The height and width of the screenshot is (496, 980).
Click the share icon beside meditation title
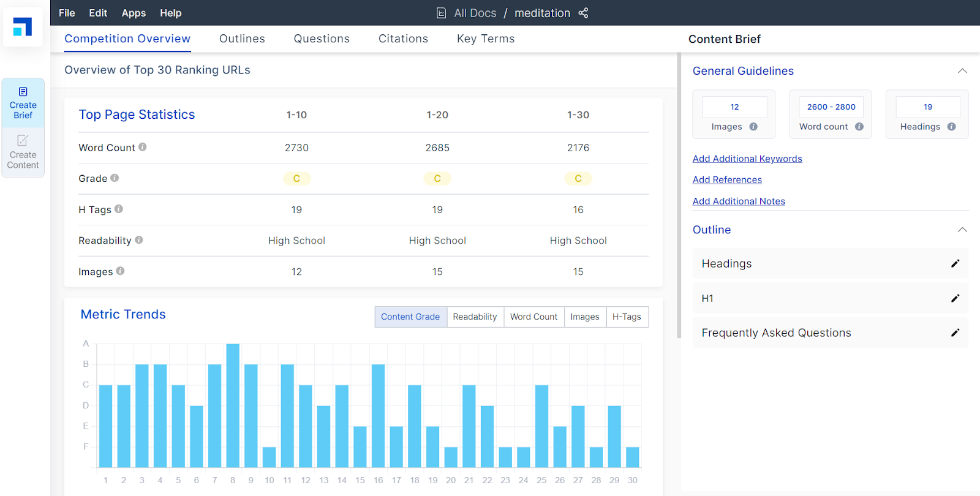click(583, 13)
